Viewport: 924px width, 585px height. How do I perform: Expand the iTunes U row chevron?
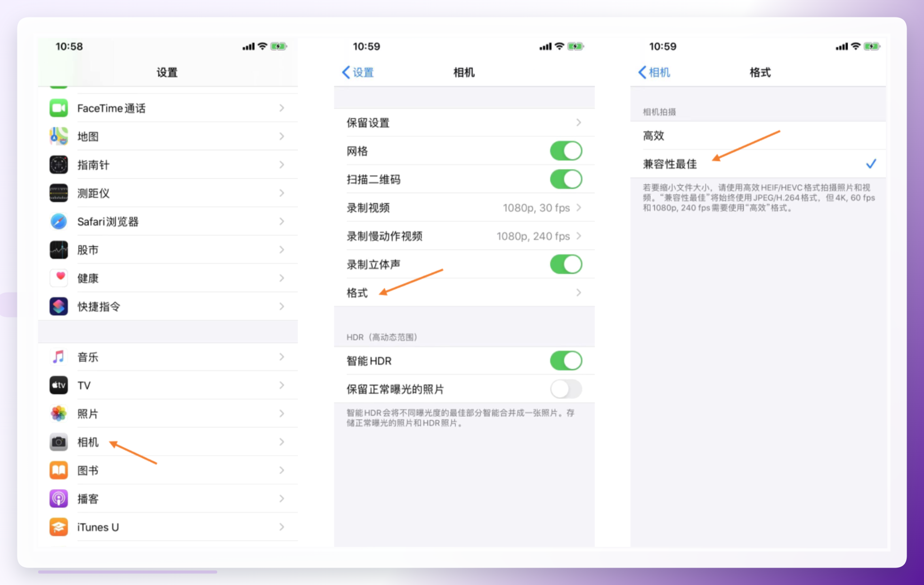[x=282, y=527]
